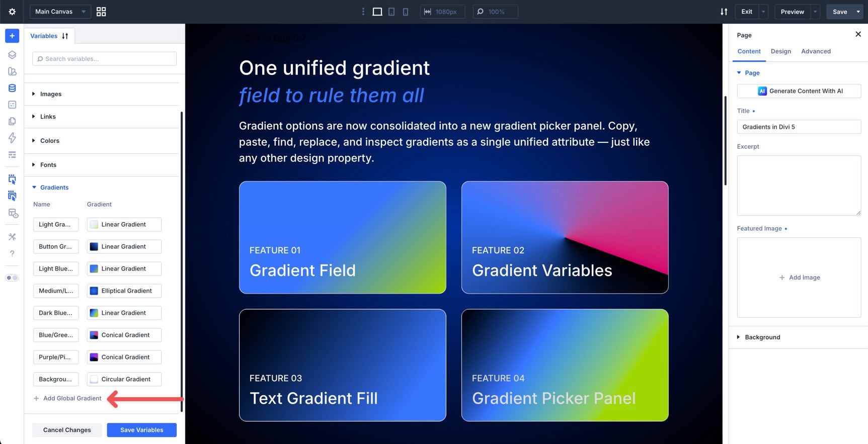This screenshot has height=444, width=868.
Task: Click the Excerpt text area
Action: click(799, 186)
